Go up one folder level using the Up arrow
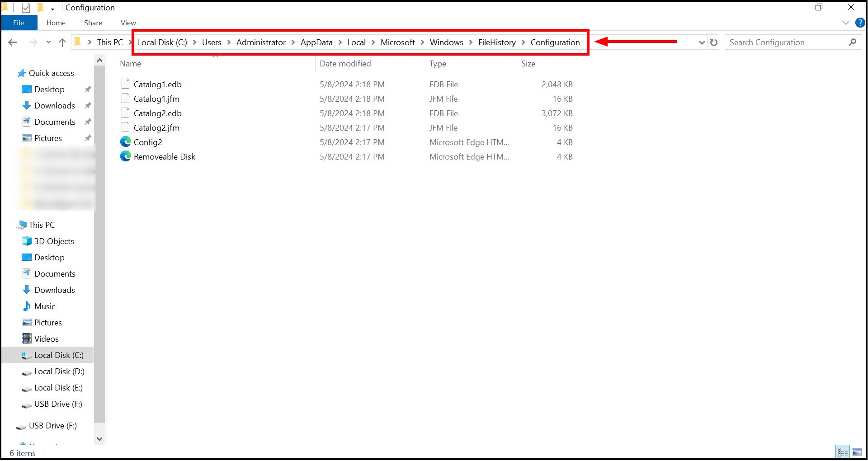Image resolution: width=868 pixels, height=461 pixels. tap(62, 42)
